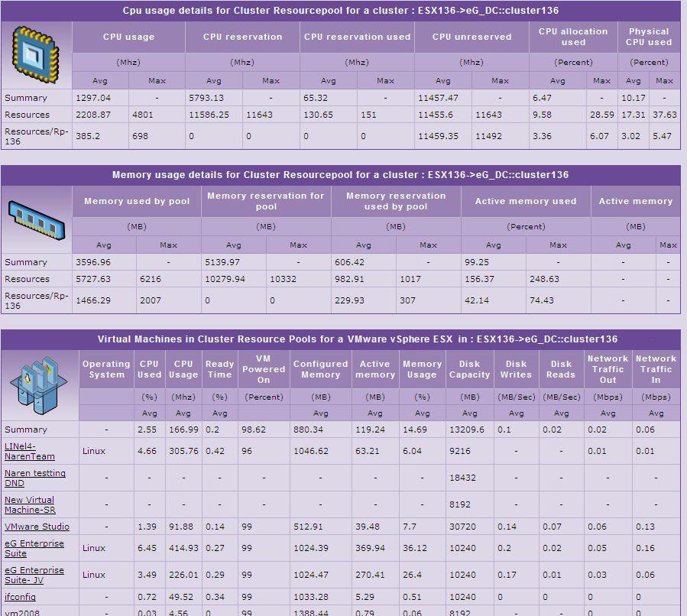Click the Memory reservation used by pool header

(x=396, y=201)
